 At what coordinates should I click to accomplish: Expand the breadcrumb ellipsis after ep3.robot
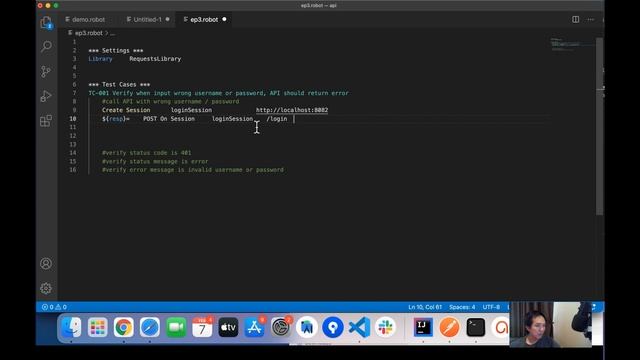[x=113, y=33]
